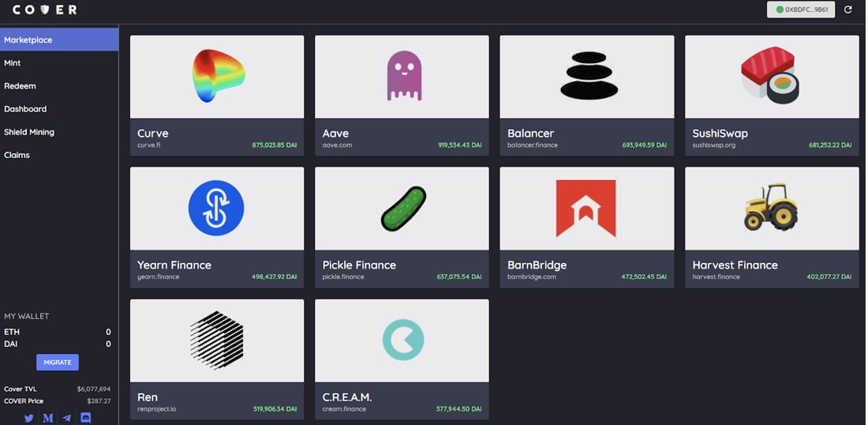Click the 402,077.27 DAI amount

829,277
